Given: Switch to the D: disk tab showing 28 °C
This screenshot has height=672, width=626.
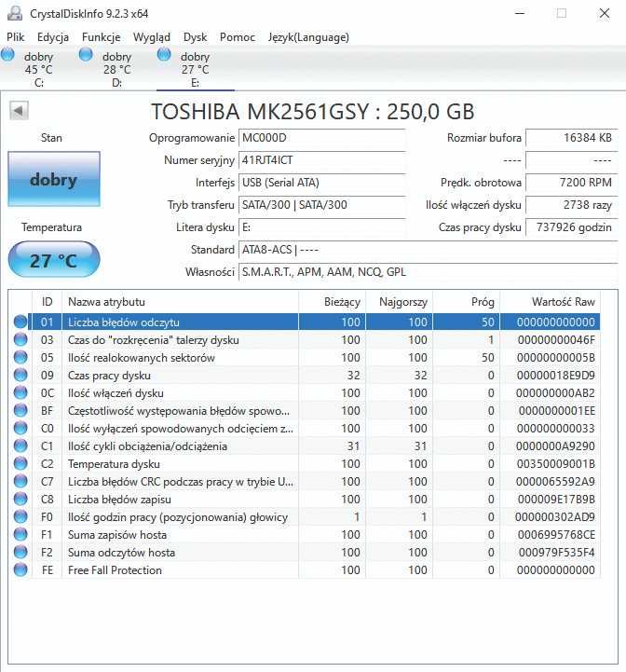Looking at the screenshot, I should point(117,69).
